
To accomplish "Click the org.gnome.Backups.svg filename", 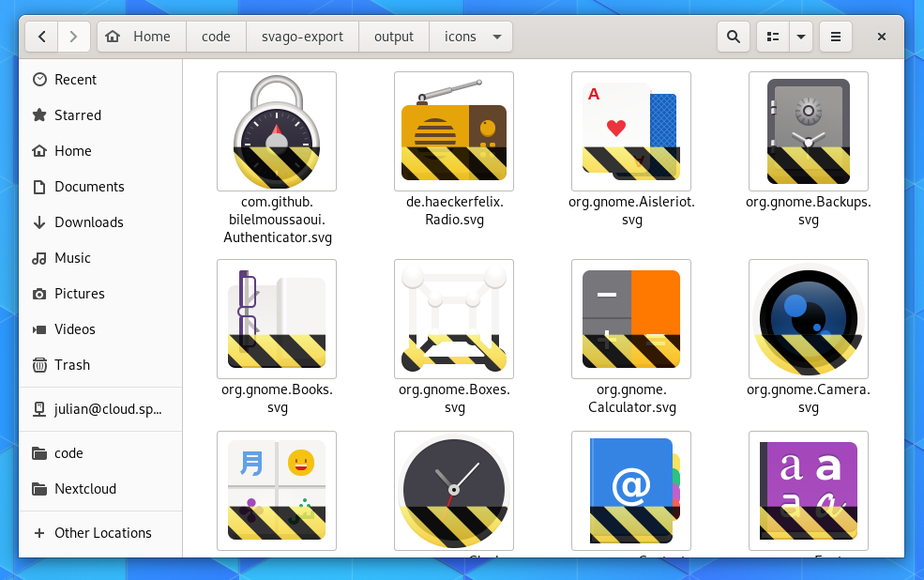I will (x=809, y=211).
